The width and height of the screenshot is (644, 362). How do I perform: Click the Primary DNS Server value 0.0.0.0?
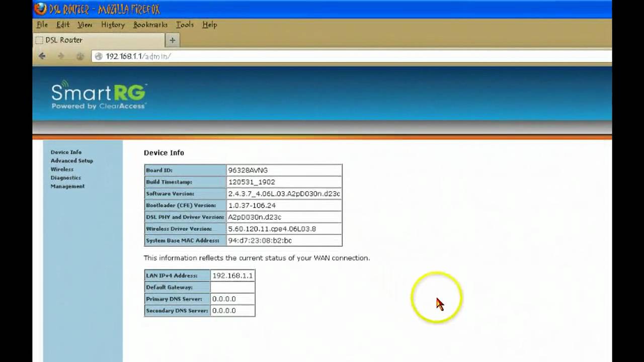point(224,299)
